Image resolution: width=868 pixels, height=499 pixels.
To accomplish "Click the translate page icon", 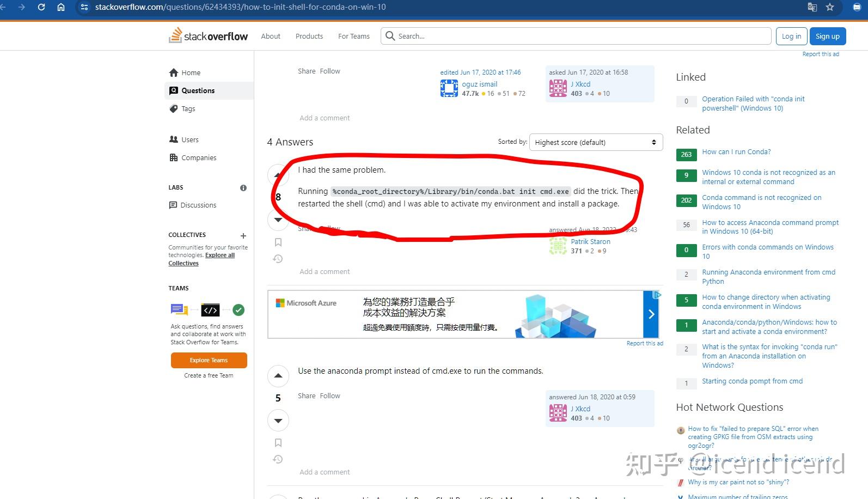I will [x=812, y=7].
